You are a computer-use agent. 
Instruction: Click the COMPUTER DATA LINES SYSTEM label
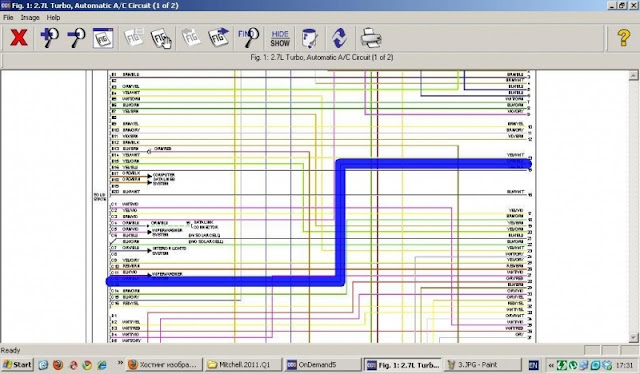point(164,179)
